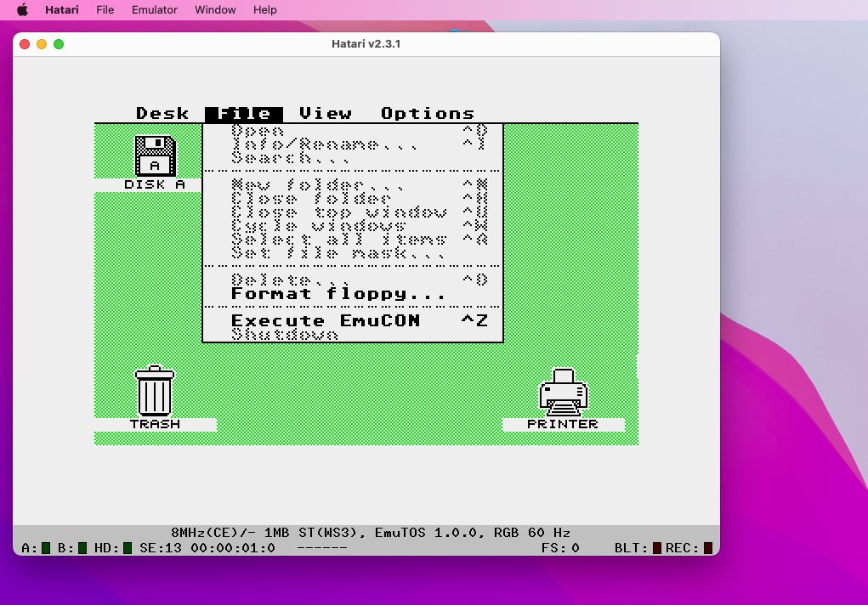Select the PRINTER desktop icon
868x605 pixels.
coord(564,392)
